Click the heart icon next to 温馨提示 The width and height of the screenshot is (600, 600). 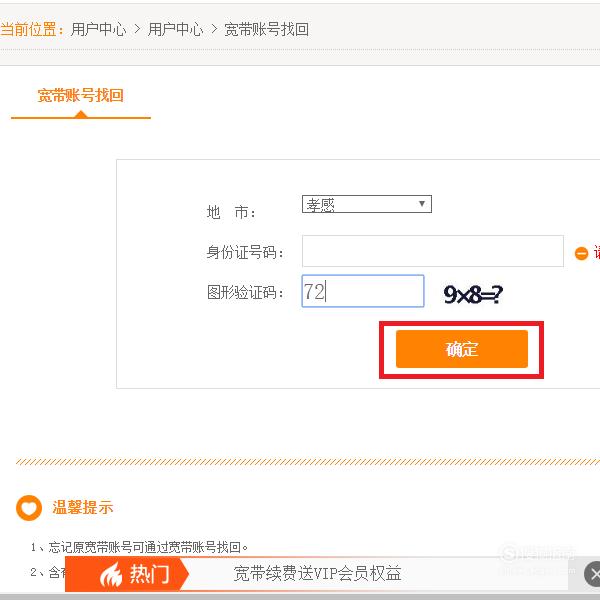tap(29, 508)
